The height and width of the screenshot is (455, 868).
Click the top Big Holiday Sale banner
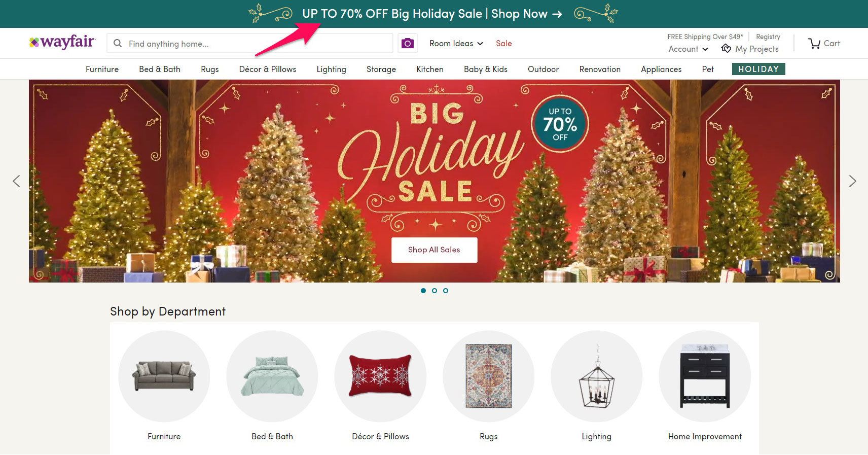tap(434, 14)
